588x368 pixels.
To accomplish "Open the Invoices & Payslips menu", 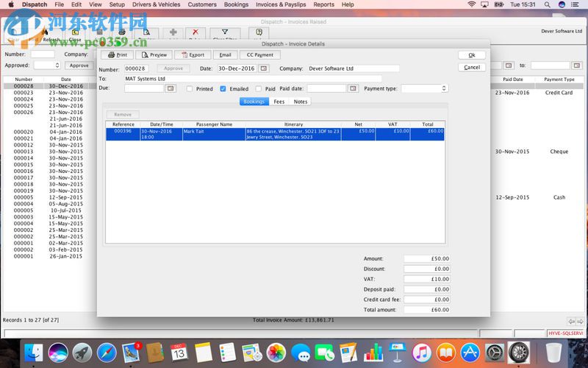I will [x=281, y=4].
